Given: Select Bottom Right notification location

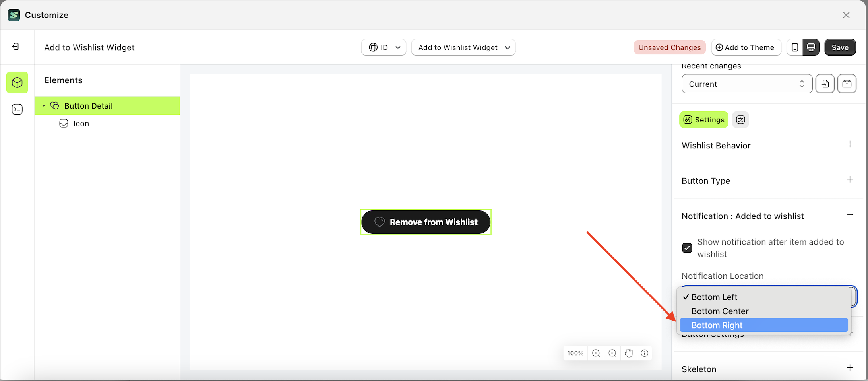Looking at the screenshot, I should tap(717, 325).
